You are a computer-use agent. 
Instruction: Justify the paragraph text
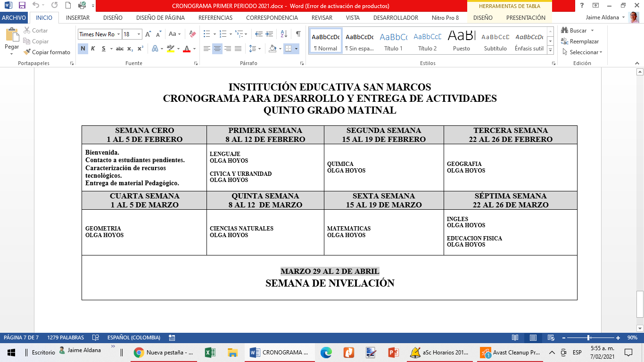tap(238, 49)
